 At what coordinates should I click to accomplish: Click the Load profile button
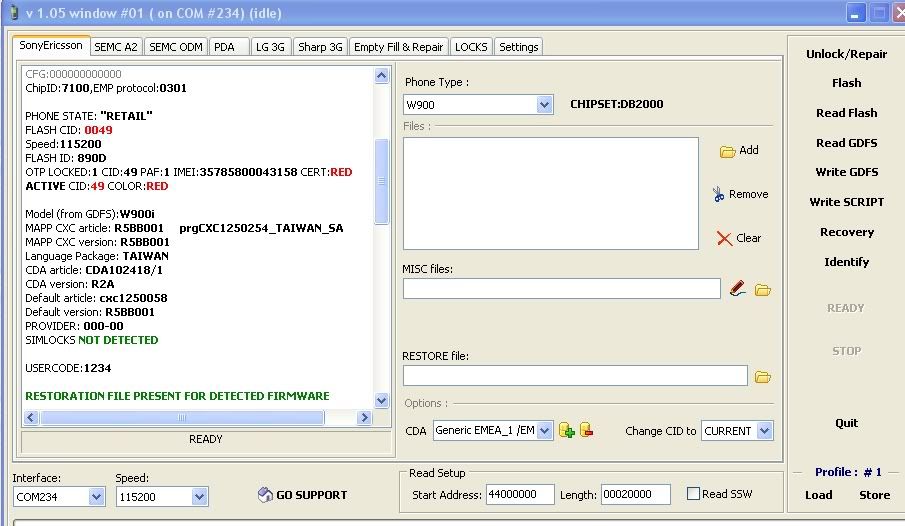click(x=818, y=495)
